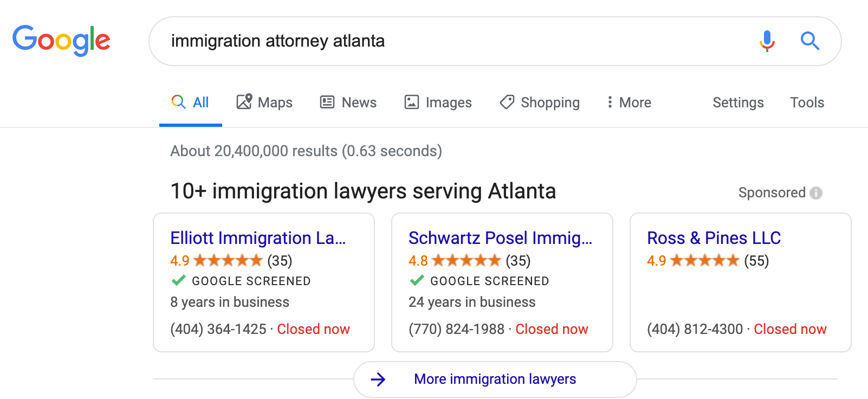The height and width of the screenshot is (399, 868).
Task: Open Schwartz Posel Immigration listing
Action: [x=501, y=238]
